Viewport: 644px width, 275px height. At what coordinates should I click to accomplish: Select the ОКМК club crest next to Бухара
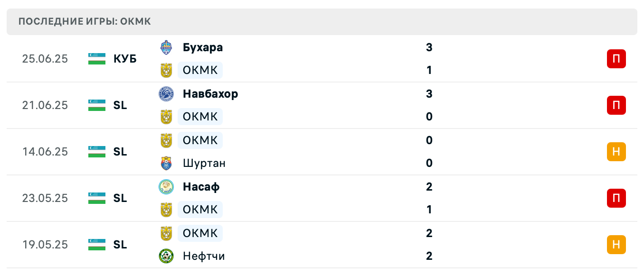[x=167, y=70]
